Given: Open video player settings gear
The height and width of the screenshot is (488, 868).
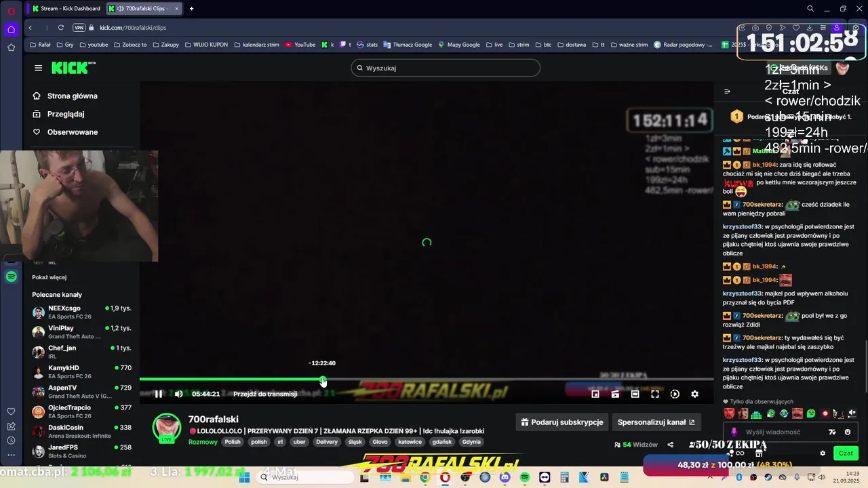Looking at the screenshot, I should pyautogui.click(x=694, y=394).
